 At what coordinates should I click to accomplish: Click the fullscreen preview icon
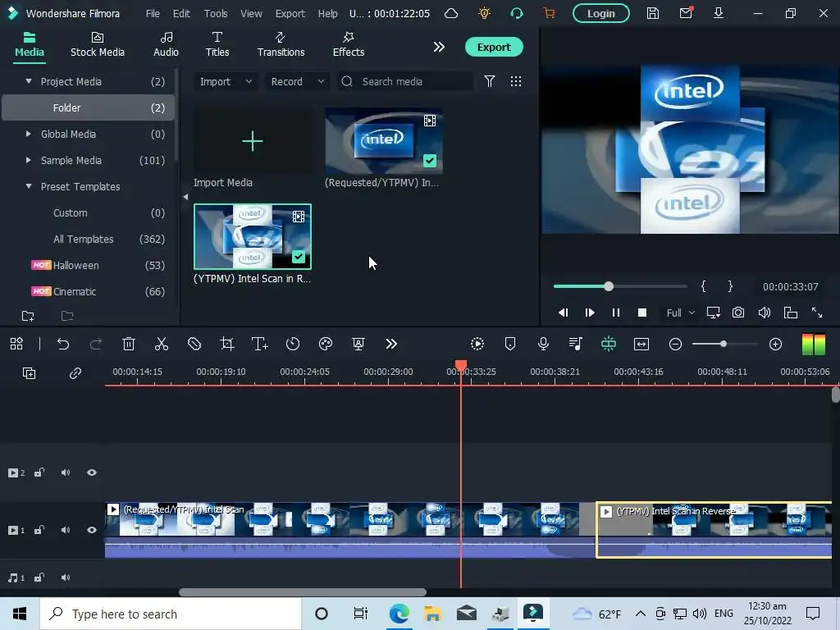pyautogui.click(x=817, y=313)
